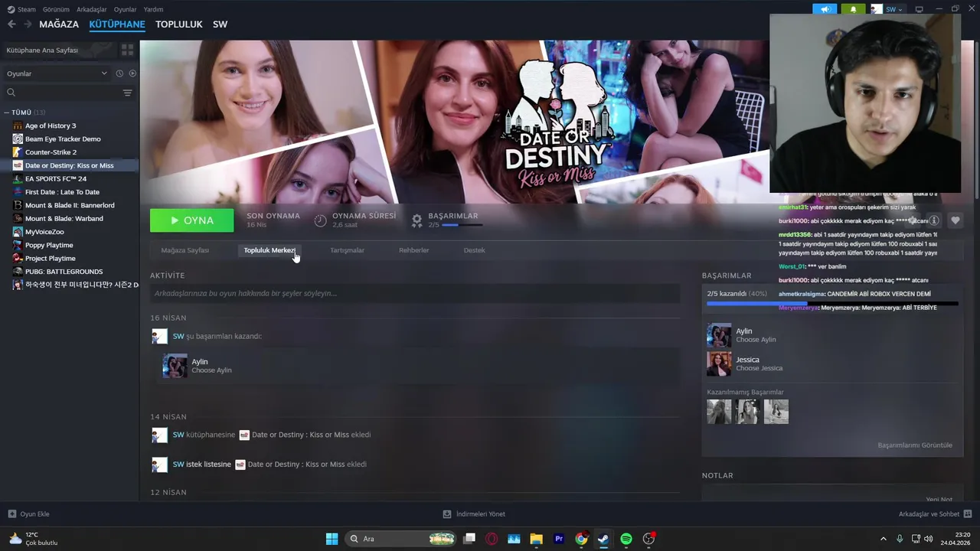Select Counter-Strike 2 in library
This screenshot has height=551, width=980.
51,152
